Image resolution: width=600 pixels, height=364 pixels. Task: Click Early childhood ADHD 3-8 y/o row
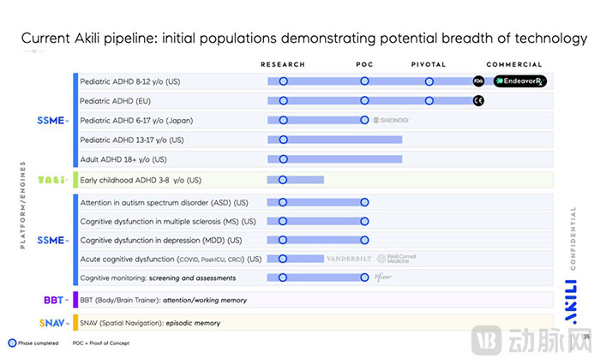pos(141,180)
